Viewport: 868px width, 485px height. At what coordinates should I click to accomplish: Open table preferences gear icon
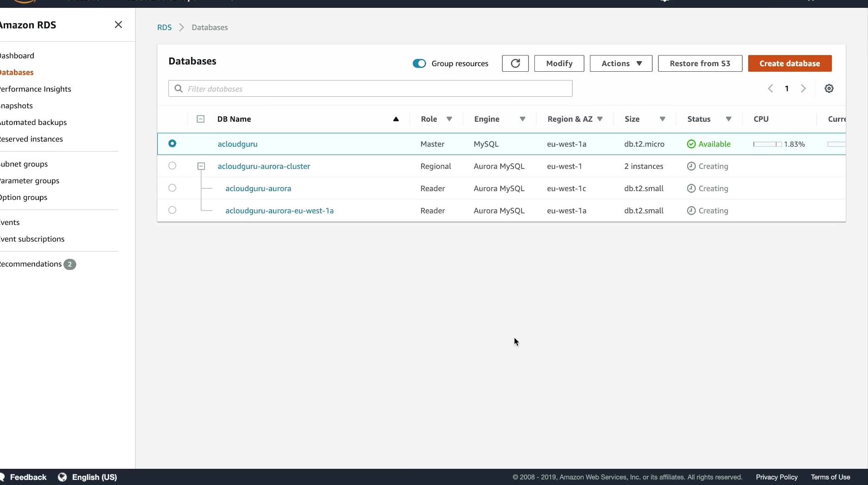pyautogui.click(x=829, y=88)
